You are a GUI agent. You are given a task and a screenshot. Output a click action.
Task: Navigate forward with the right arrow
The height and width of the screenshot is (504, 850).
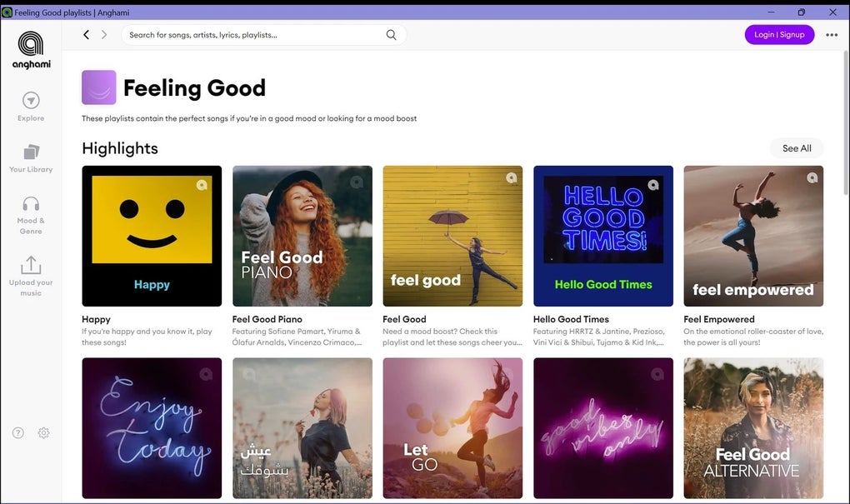pyautogui.click(x=103, y=34)
